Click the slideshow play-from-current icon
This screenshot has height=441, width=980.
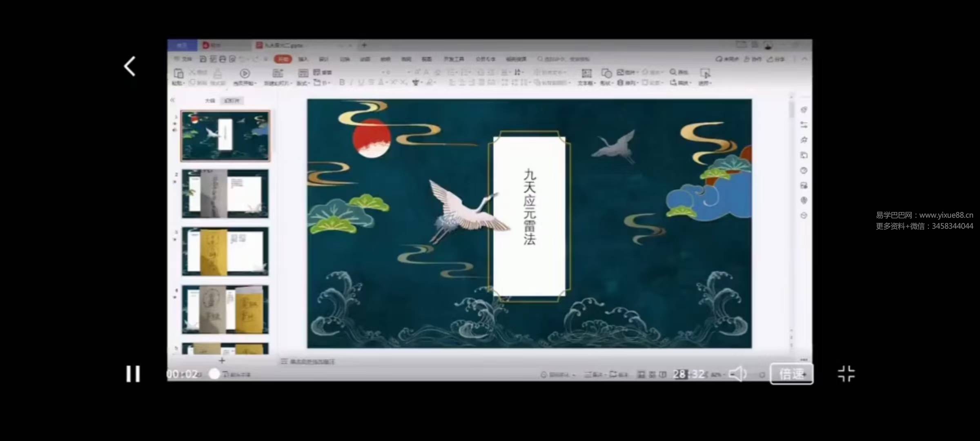coord(245,74)
